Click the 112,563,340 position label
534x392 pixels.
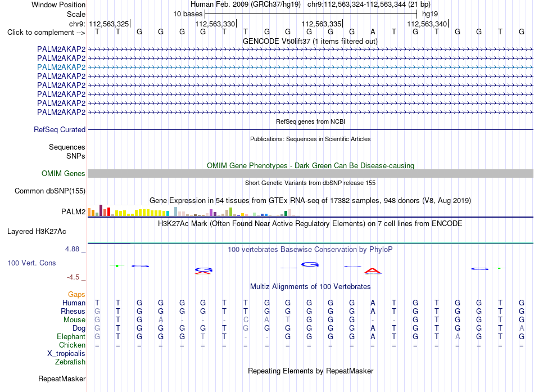427,24
